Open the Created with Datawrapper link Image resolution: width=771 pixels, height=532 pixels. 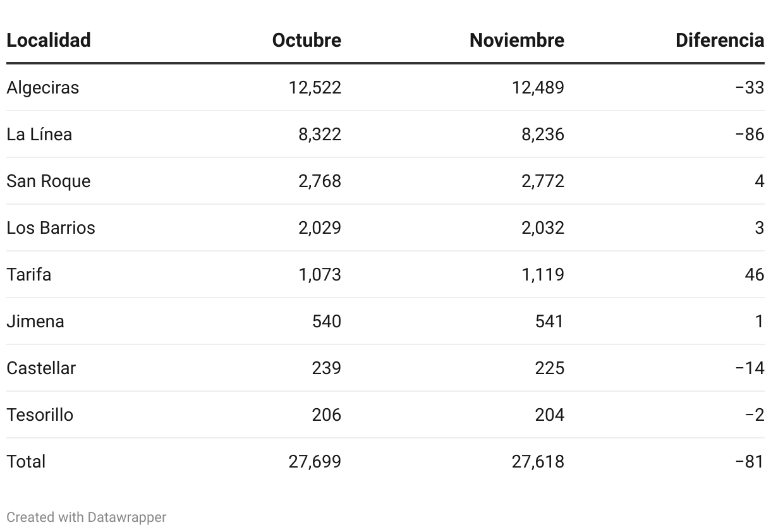coord(87,517)
